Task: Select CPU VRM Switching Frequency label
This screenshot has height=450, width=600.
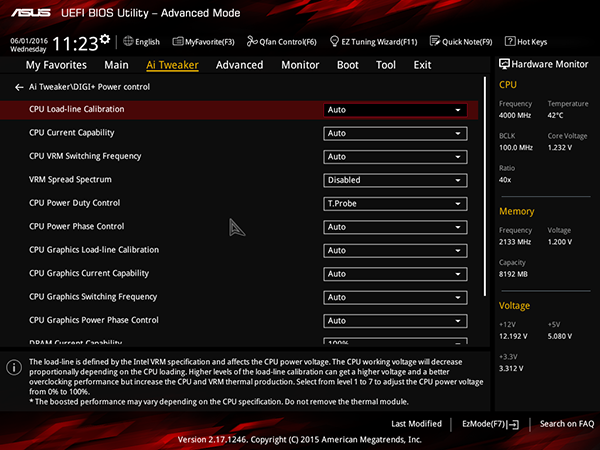Action: point(85,156)
